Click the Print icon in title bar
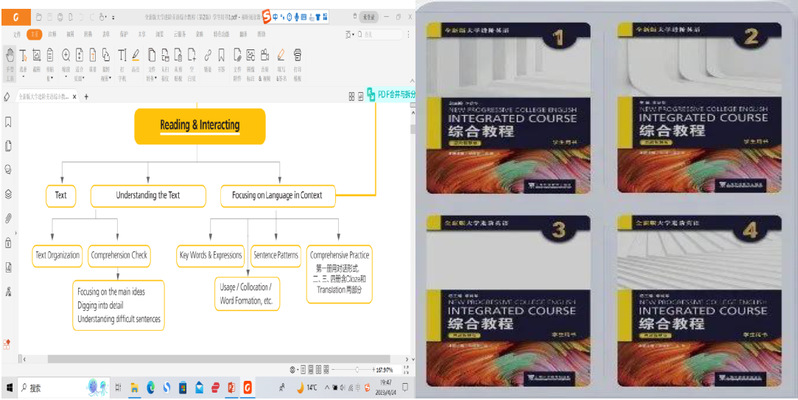 pyautogui.click(x=60, y=17)
